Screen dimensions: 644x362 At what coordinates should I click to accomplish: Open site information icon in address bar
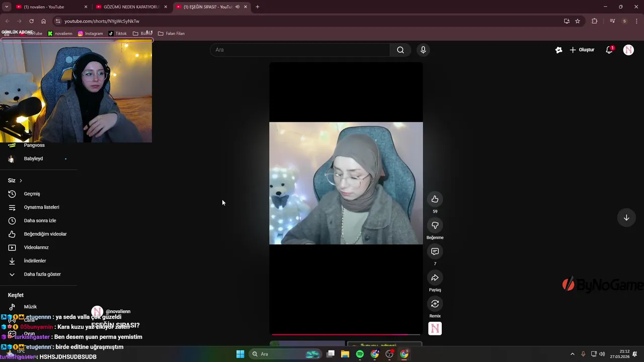[x=58, y=21]
